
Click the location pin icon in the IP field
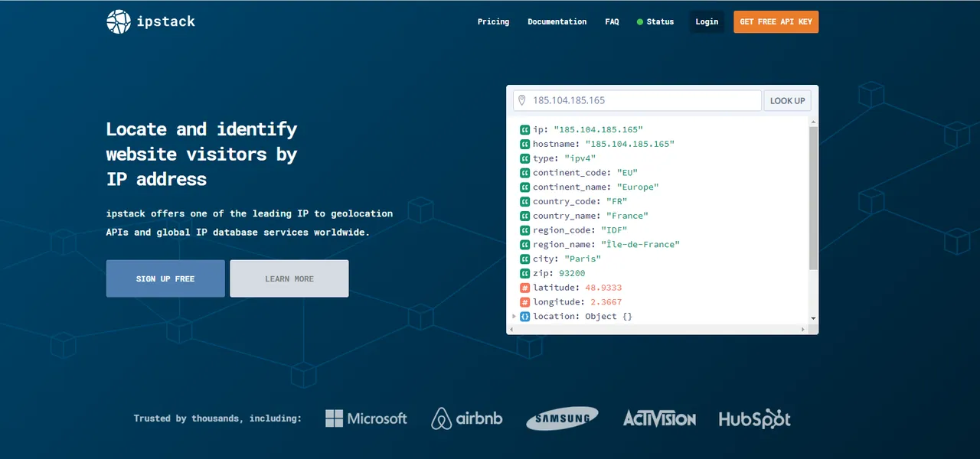click(522, 101)
